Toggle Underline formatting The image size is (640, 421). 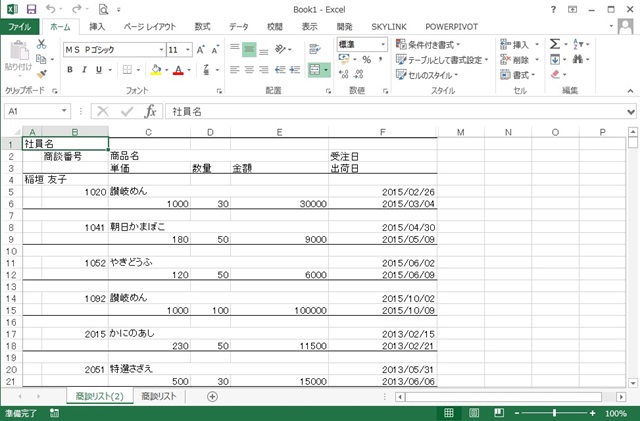(99, 70)
